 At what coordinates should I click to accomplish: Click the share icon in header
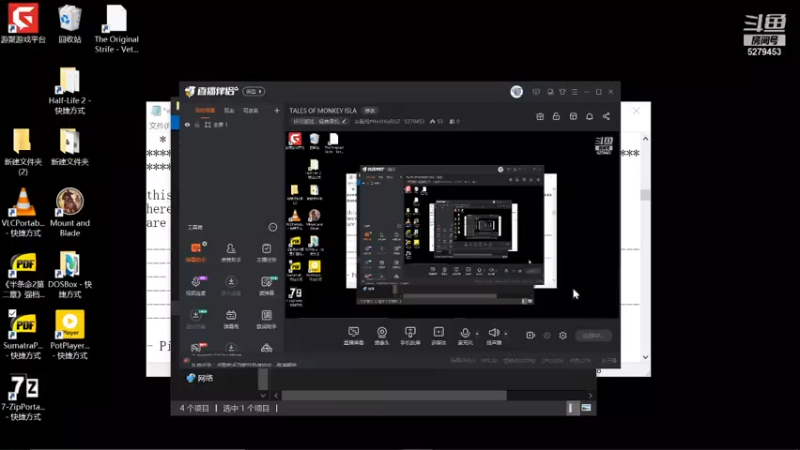606,116
